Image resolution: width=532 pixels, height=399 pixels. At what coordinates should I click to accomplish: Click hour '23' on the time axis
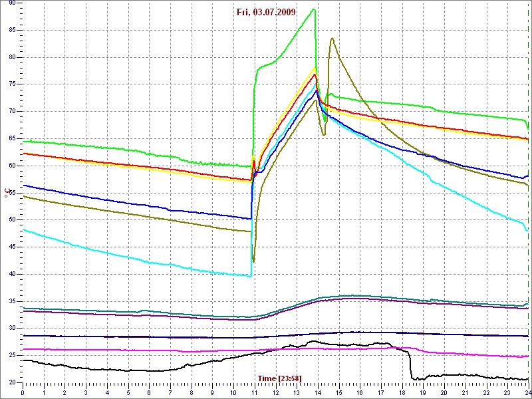[507, 392]
